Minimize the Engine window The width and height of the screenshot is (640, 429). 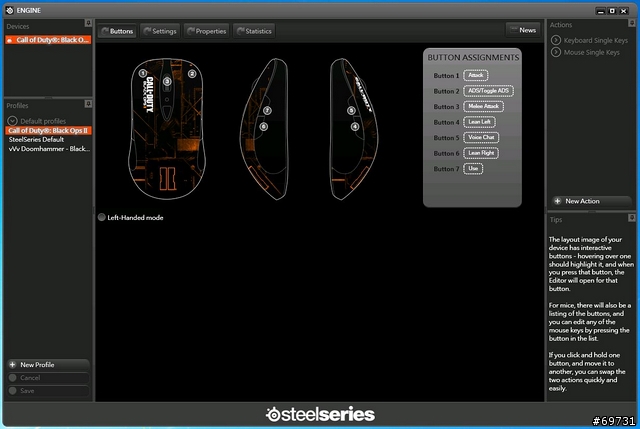600,11
